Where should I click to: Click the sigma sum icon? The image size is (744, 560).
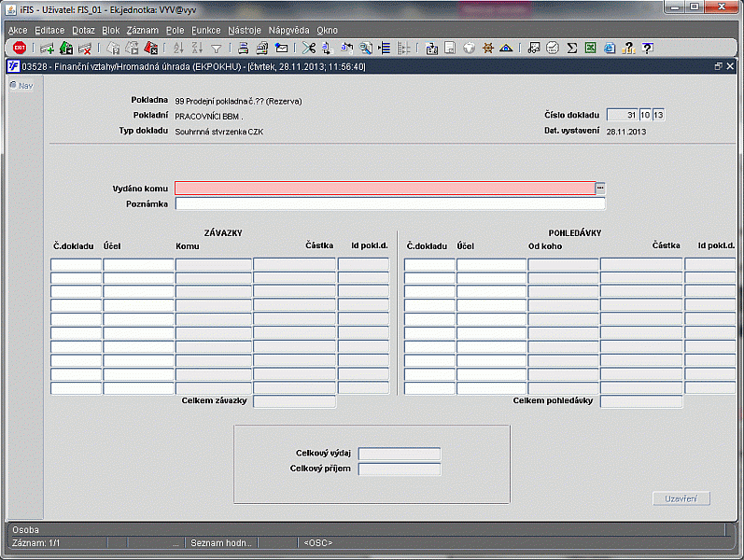coord(571,48)
